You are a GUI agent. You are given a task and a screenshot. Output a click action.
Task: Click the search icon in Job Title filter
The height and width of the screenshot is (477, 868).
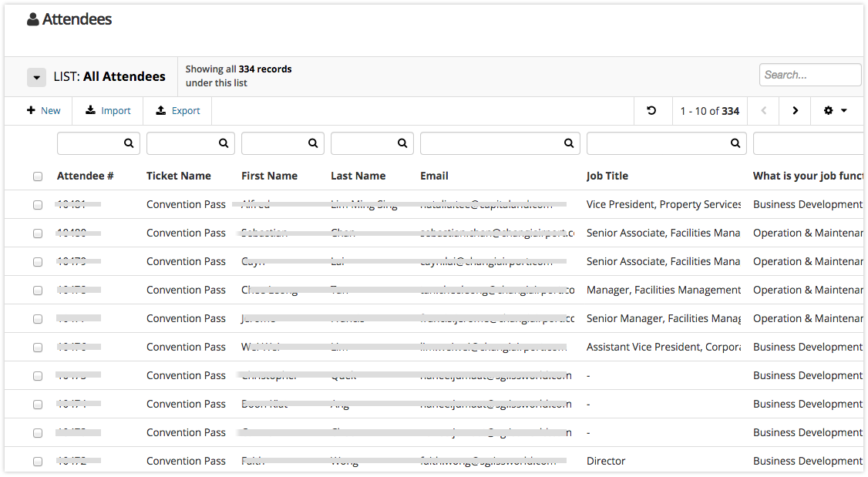735,143
